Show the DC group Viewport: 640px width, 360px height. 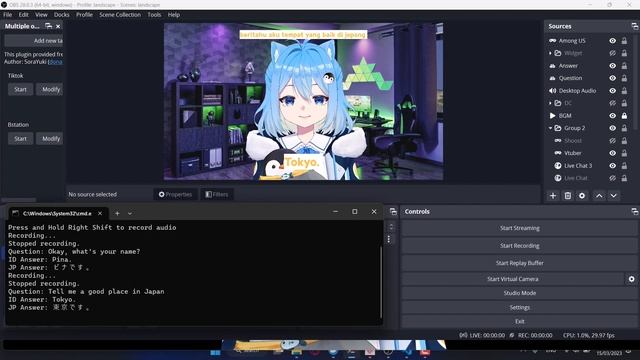point(613,103)
